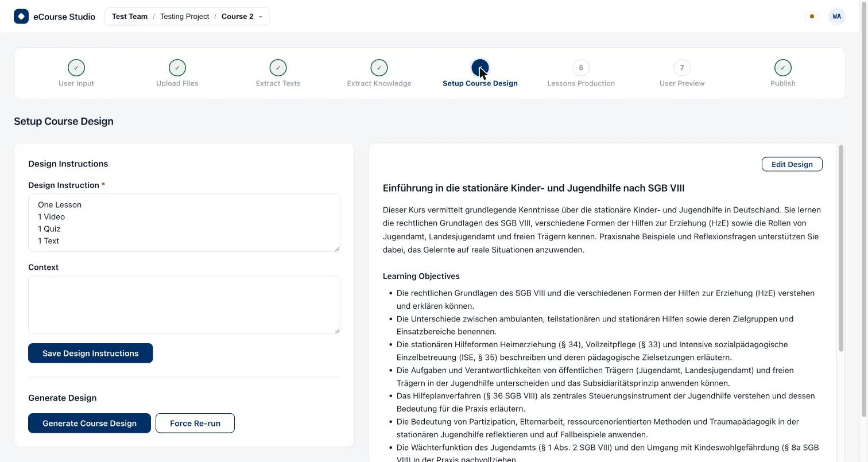868x462 pixels.
Task: Click the orange status indicator dot
Action: pos(812,16)
